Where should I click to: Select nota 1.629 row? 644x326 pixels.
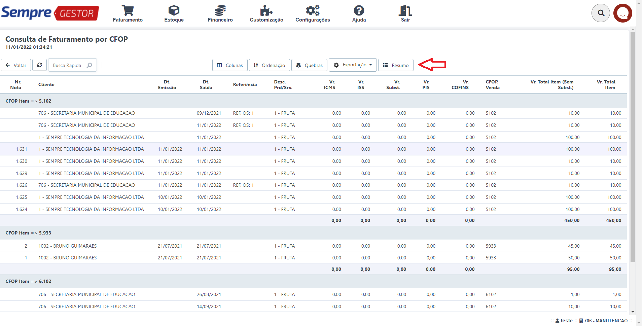tap(313, 173)
